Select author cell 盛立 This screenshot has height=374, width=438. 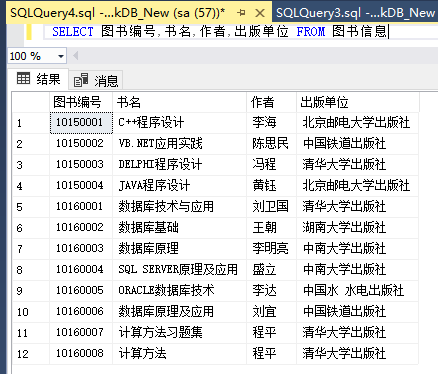[x=272, y=270]
